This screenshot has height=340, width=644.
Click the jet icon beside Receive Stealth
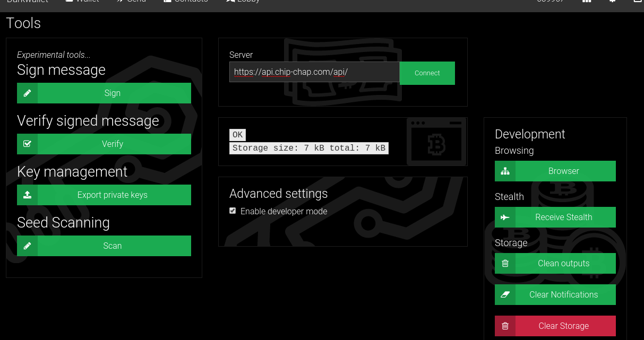coord(505,217)
